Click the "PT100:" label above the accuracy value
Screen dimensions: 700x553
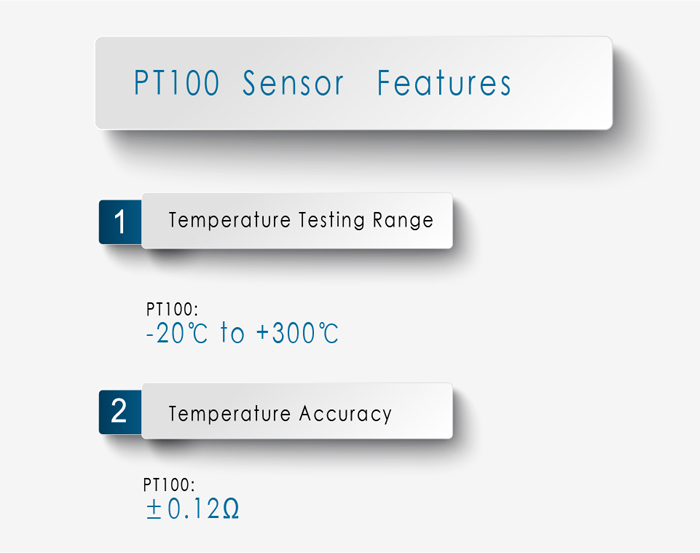pyautogui.click(x=170, y=486)
